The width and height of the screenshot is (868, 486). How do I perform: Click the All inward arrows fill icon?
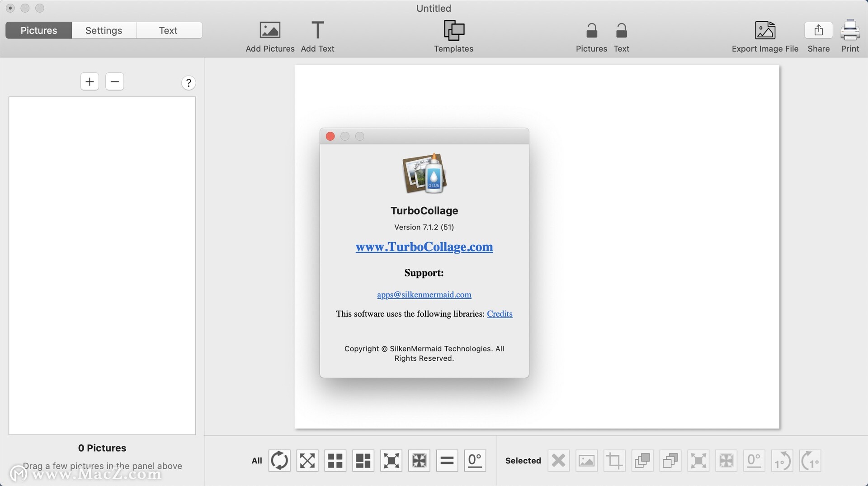(x=420, y=461)
